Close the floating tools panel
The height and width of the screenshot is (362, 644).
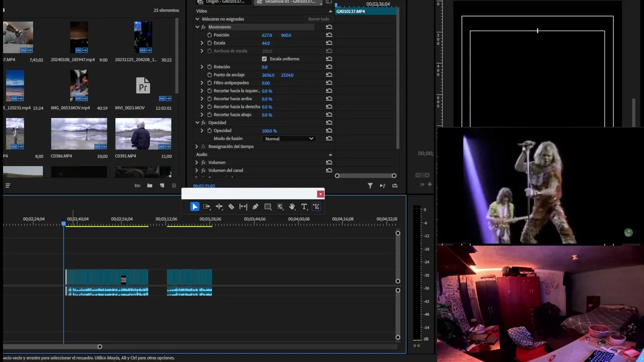320,194
